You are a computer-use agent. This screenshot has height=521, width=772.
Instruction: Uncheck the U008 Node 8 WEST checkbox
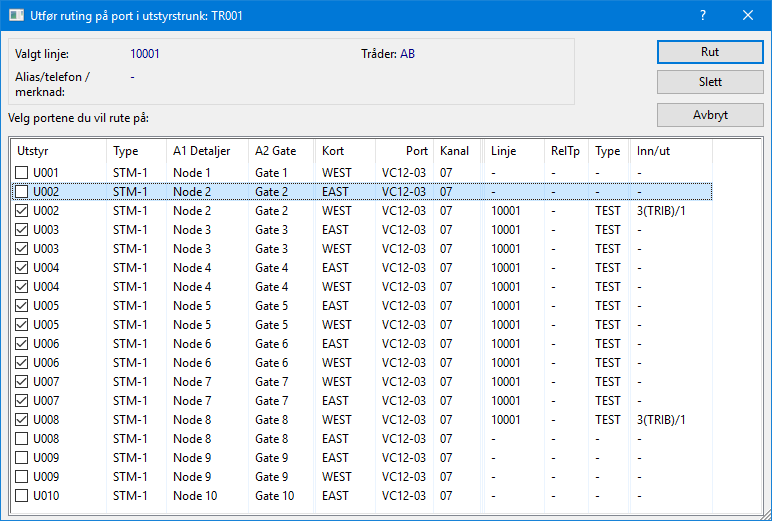(x=22, y=420)
